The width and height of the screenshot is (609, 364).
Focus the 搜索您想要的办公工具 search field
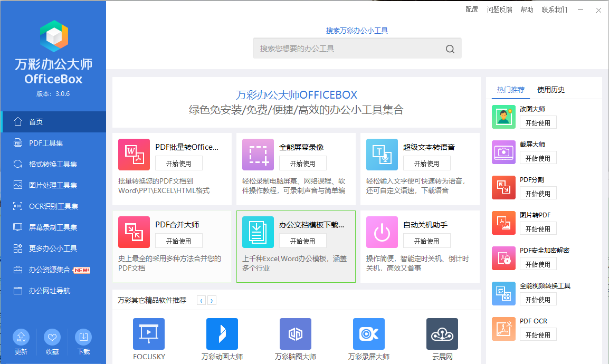tap(357, 49)
